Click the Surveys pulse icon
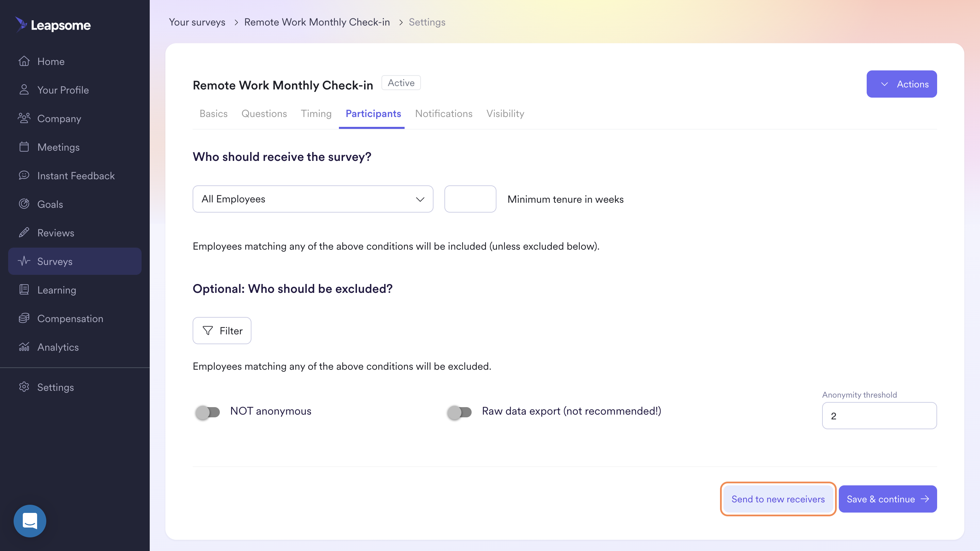The height and width of the screenshot is (551, 980). [24, 261]
